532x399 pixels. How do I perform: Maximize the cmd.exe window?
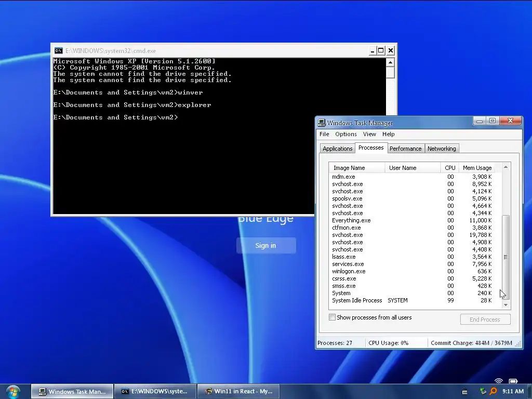click(x=381, y=50)
